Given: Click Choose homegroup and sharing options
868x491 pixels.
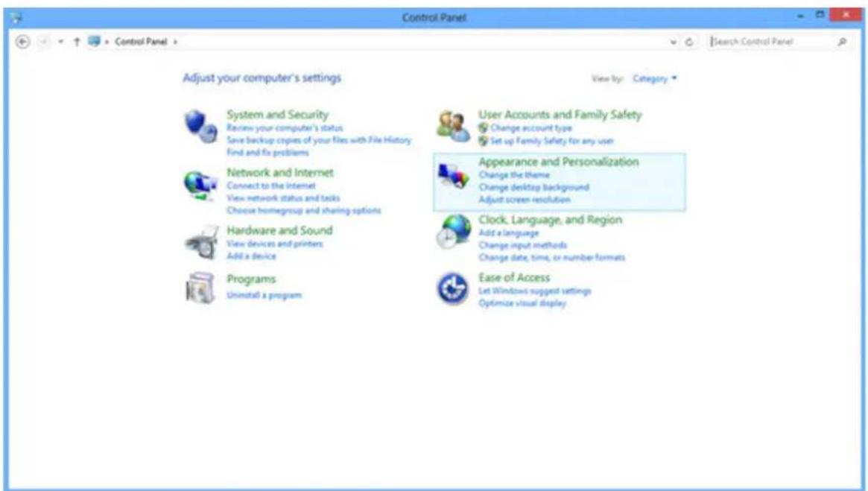Looking at the screenshot, I should [x=303, y=210].
